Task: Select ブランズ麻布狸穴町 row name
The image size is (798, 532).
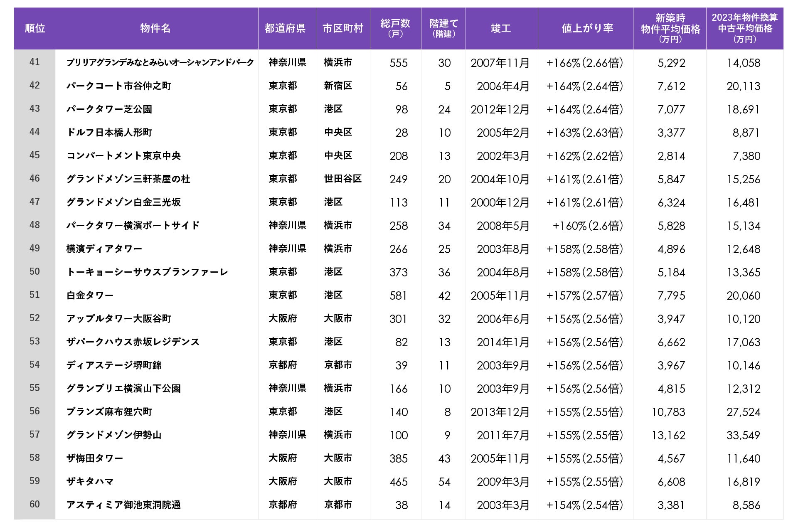Action: click(109, 412)
